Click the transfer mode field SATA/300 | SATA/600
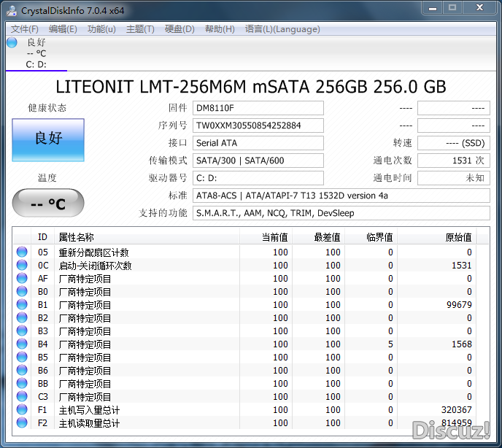The height and width of the screenshot is (448, 502). [258, 161]
